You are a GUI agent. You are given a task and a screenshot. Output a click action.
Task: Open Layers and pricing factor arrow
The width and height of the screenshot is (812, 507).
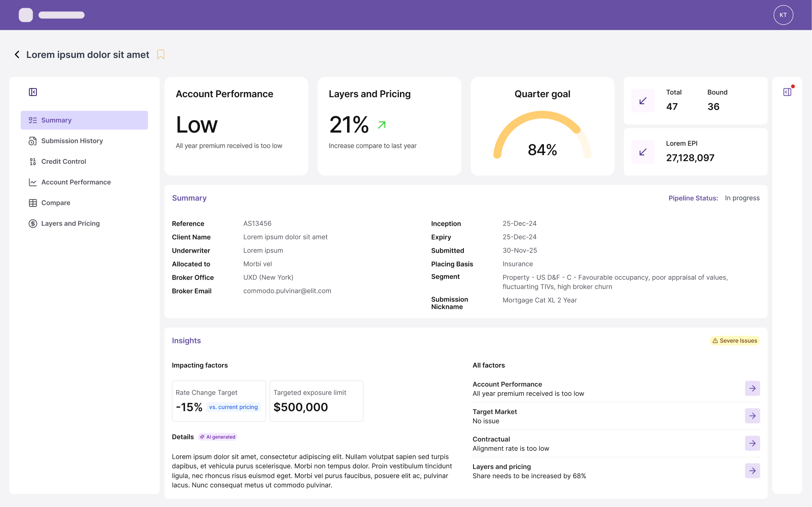pyautogui.click(x=752, y=471)
